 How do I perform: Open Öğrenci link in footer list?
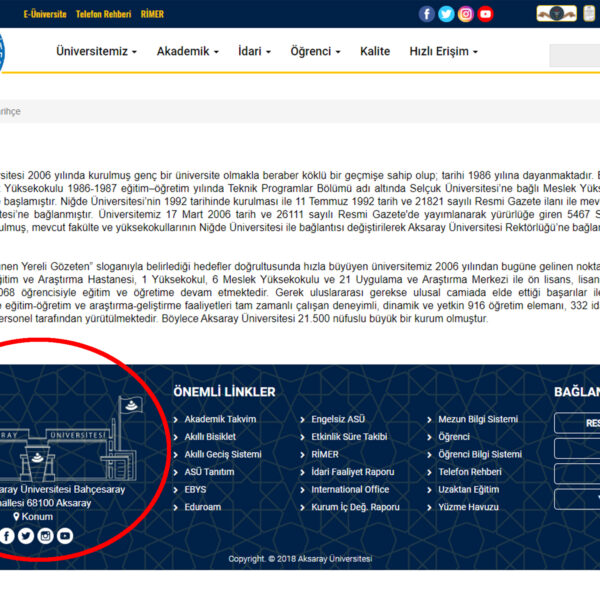tap(454, 437)
